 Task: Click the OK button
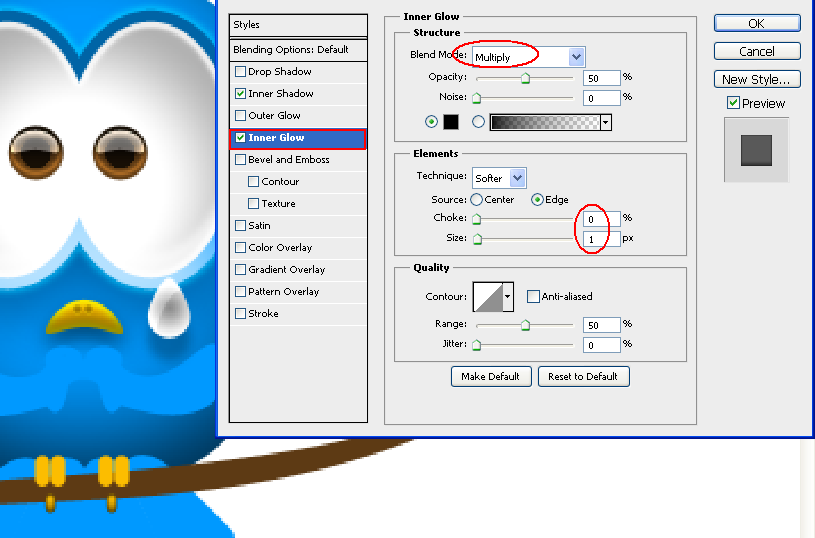pos(757,23)
